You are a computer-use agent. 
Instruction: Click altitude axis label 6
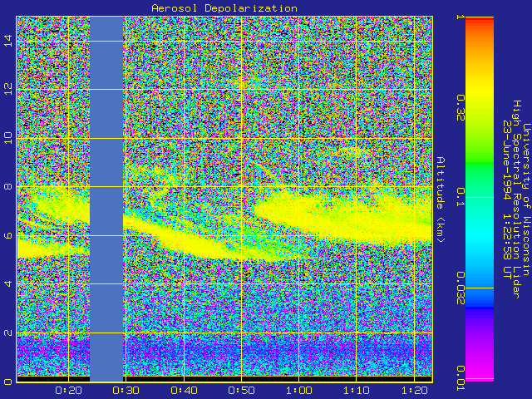pyautogui.click(x=8, y=235)
